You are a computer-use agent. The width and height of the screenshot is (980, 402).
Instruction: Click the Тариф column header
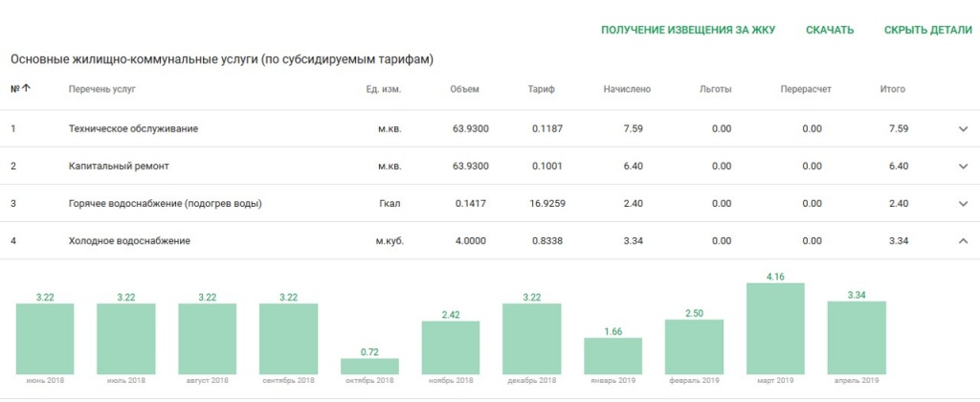tap(541, 90)
